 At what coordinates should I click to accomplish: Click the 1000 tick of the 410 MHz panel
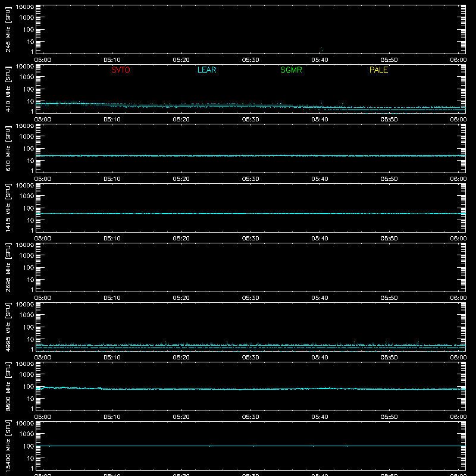[x=27, y=77]
